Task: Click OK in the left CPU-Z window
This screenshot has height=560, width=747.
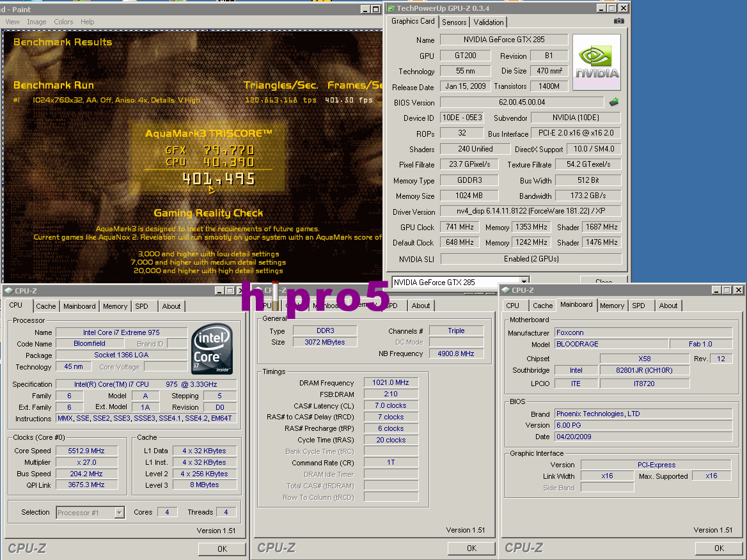Action: pyautogui.click(x=222, y=548)
